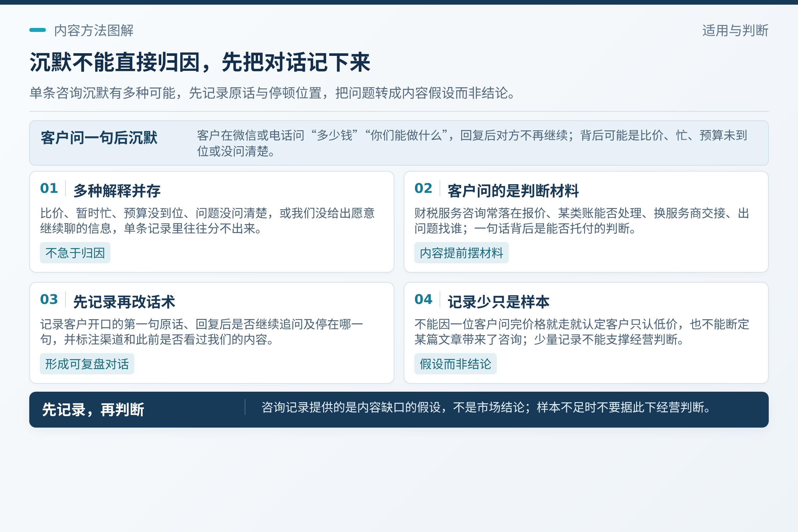Click the subtitle starting with 单条咨询沉默有多种可能
The image size is (798, 532).
273,93
